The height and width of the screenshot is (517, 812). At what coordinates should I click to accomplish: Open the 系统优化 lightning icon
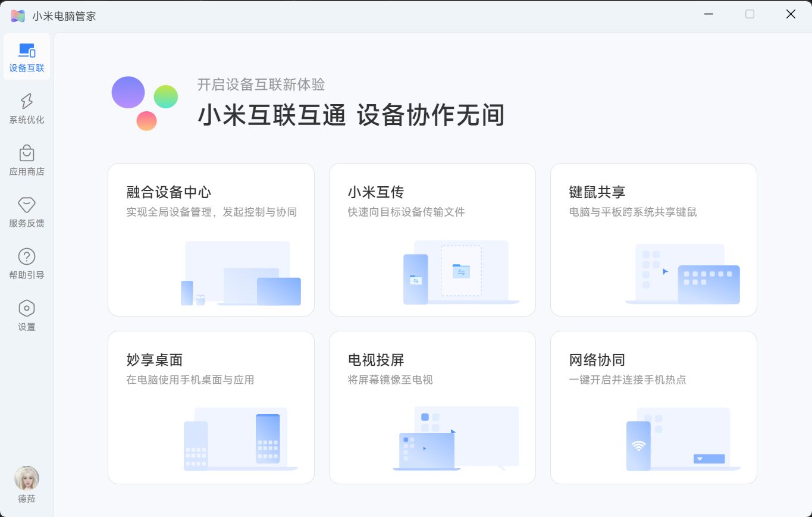coord(27,101)
